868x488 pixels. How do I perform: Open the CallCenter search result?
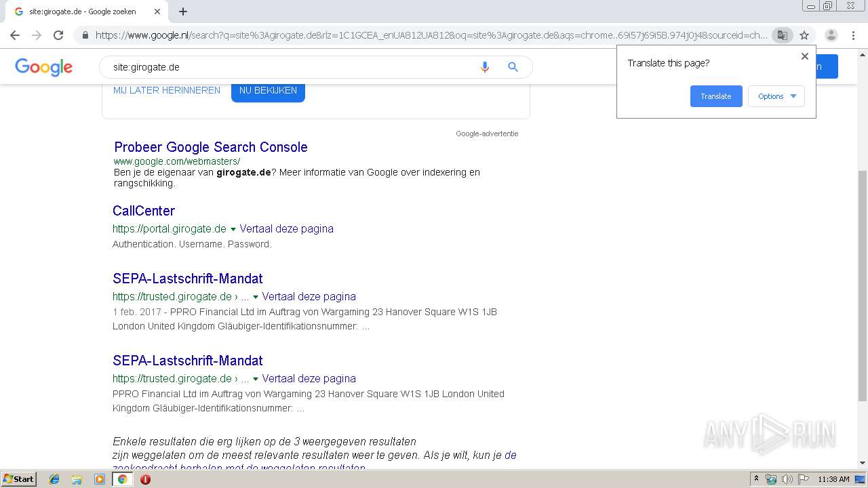144,211
